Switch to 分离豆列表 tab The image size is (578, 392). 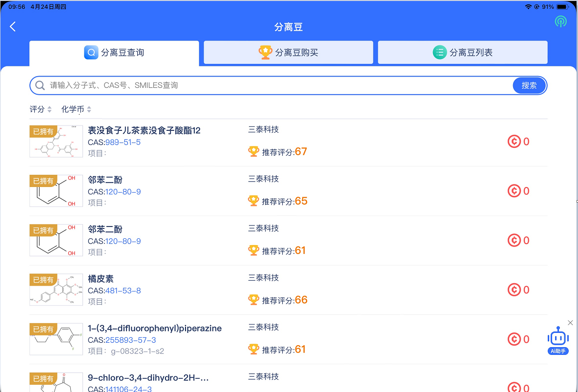pyautogui.click(x=462, y=53)
